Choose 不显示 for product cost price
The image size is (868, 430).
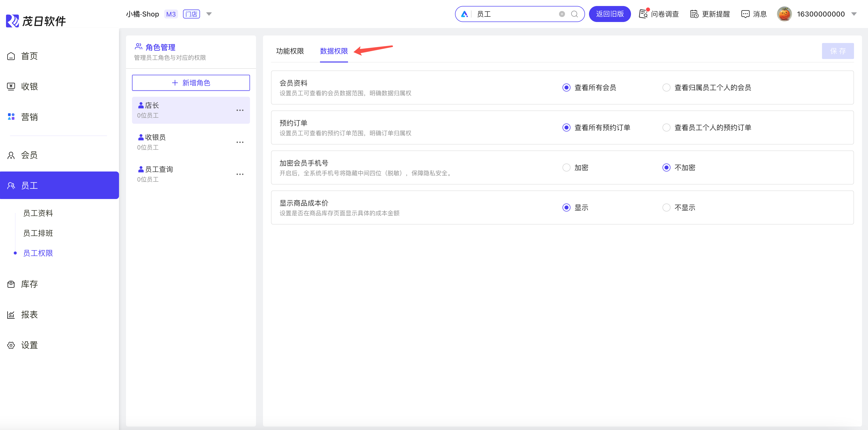click(x=666, y=207)
